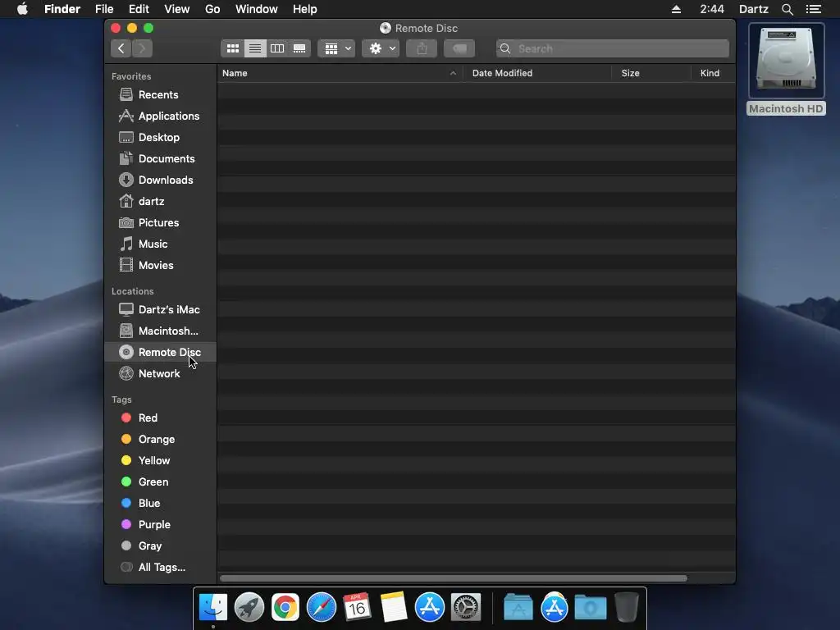Open the Window menu
This screenshot has width=840, height=630.
click(x=257, y=9)
